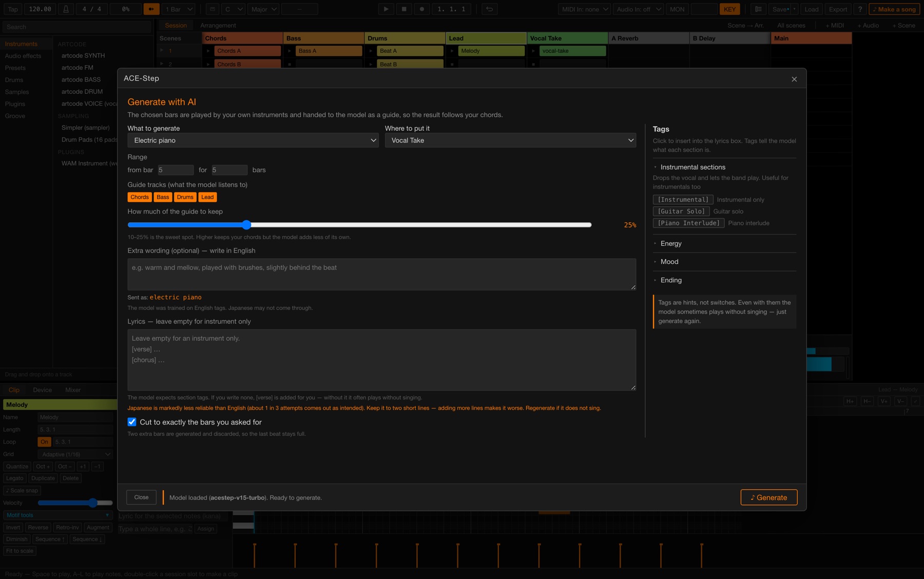
Task: Open the Audio In: off dropdown
Action: coord(638,9)
